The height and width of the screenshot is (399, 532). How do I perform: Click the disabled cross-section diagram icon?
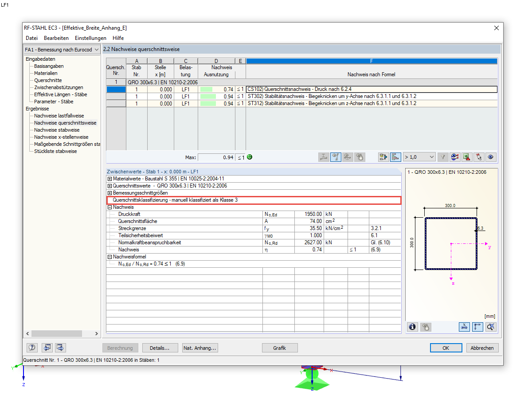pyautogui.click(x=324, y=157)
